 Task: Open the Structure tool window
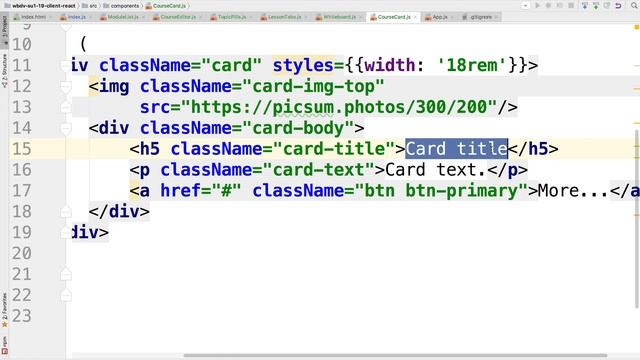pyautogui.click(x=4, y=71)
